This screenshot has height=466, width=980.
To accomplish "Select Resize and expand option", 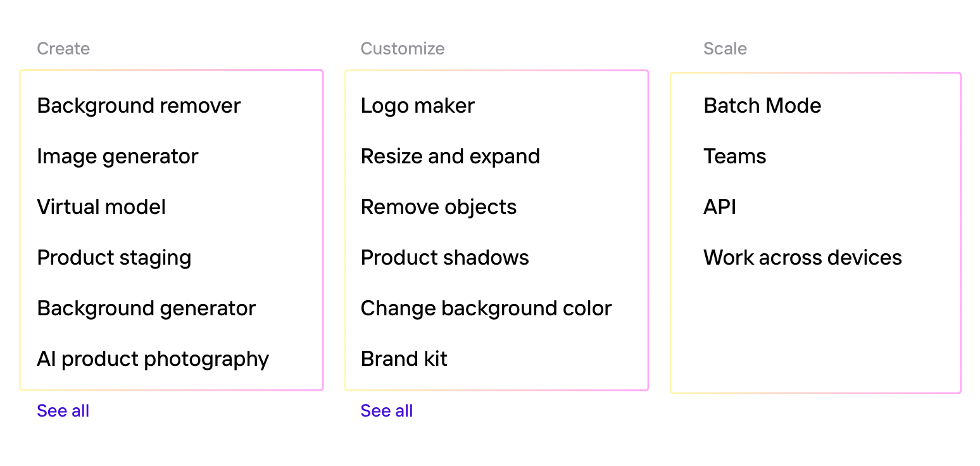I will coord(450,156).
